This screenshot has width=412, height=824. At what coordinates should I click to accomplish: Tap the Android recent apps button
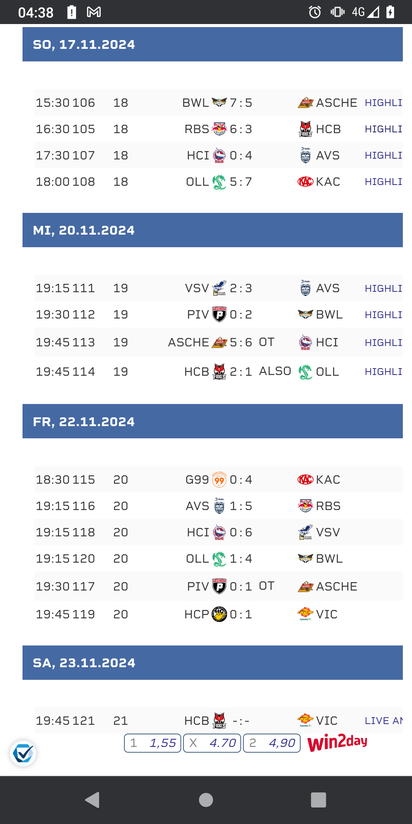tap(318, 800)
